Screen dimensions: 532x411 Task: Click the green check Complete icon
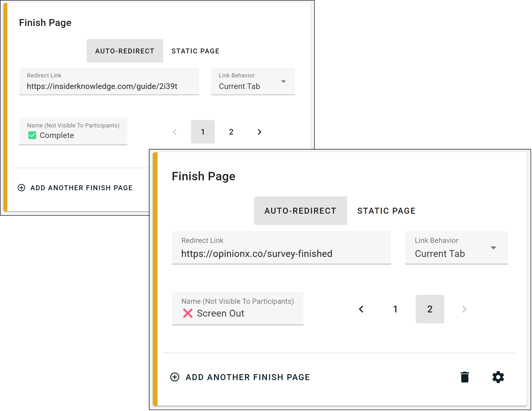32,135
